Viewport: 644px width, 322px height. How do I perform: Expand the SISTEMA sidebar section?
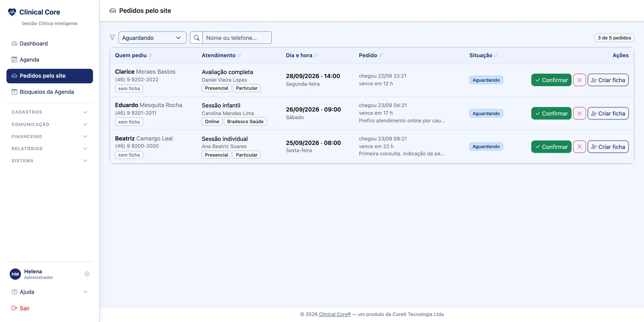pos(50,161)
